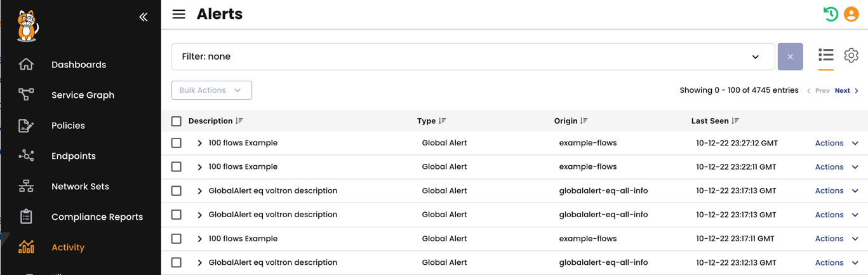This screenshot has height=275, width=868.
Task: Open Actions menu for the first alert
Action: coord(836,143)
